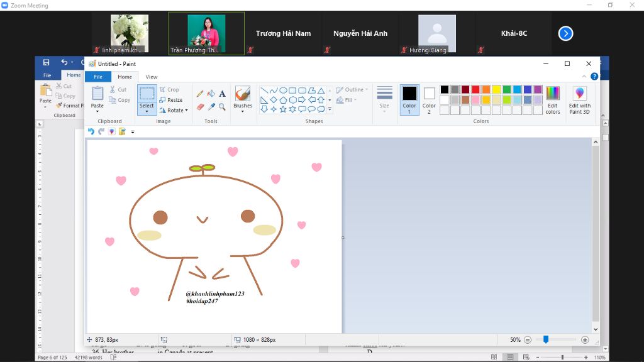Image resolution: width=644 pixels, height=362 pixels.
Task: Pick the black color swatch
Action: (x=445, y=89)
